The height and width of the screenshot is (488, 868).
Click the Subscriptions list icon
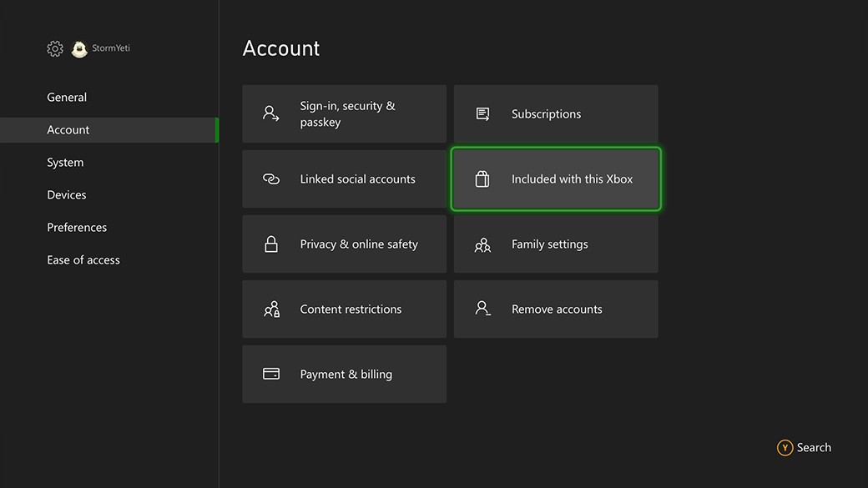[482, 113]
